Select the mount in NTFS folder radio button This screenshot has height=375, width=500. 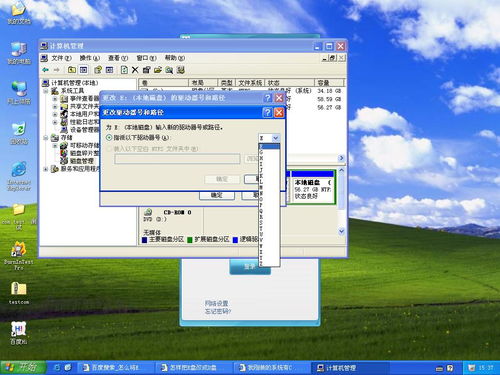109,149
